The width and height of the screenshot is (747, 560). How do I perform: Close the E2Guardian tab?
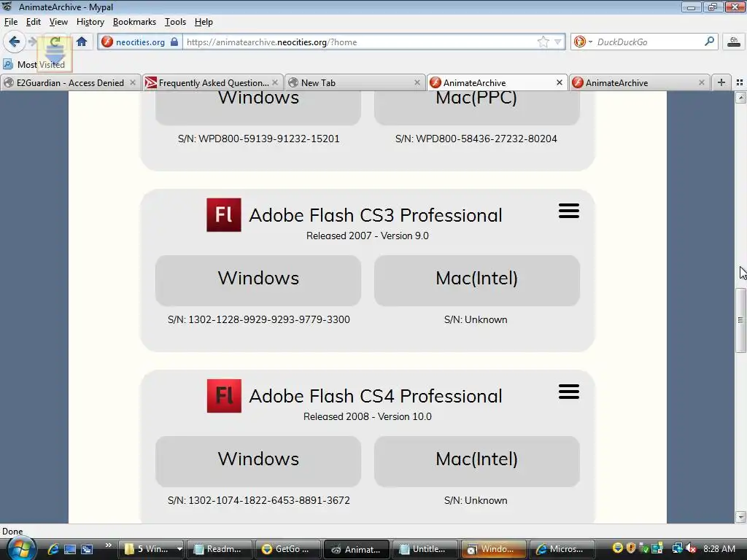click(x=133, y=83)
